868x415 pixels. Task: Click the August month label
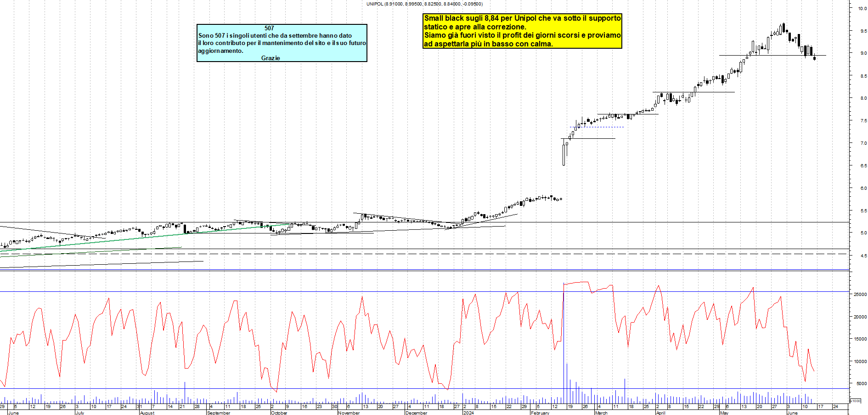click(147, 413)
